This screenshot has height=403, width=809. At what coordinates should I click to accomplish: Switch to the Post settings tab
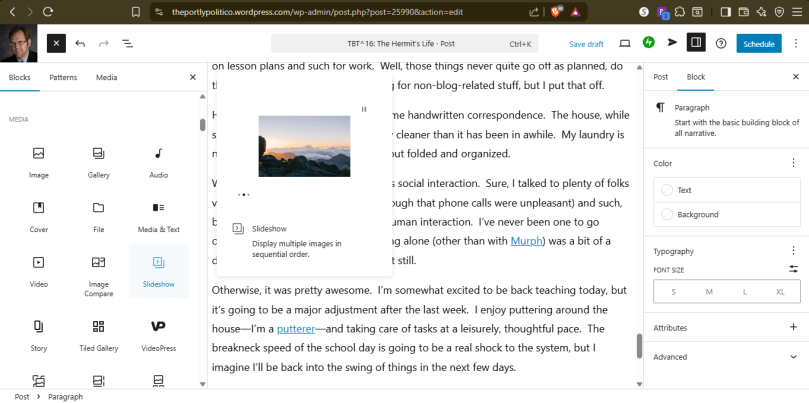tap(661, 77)
